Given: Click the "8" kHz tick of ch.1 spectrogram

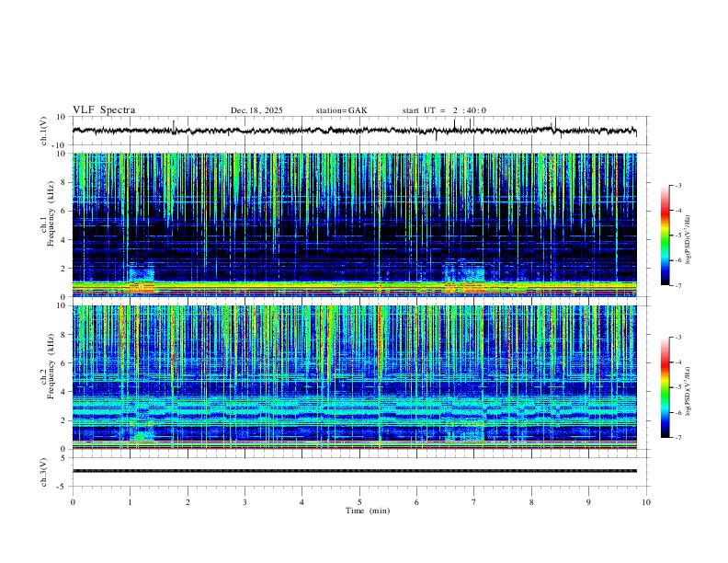Looking at the screenshot, I should (63, 182).
